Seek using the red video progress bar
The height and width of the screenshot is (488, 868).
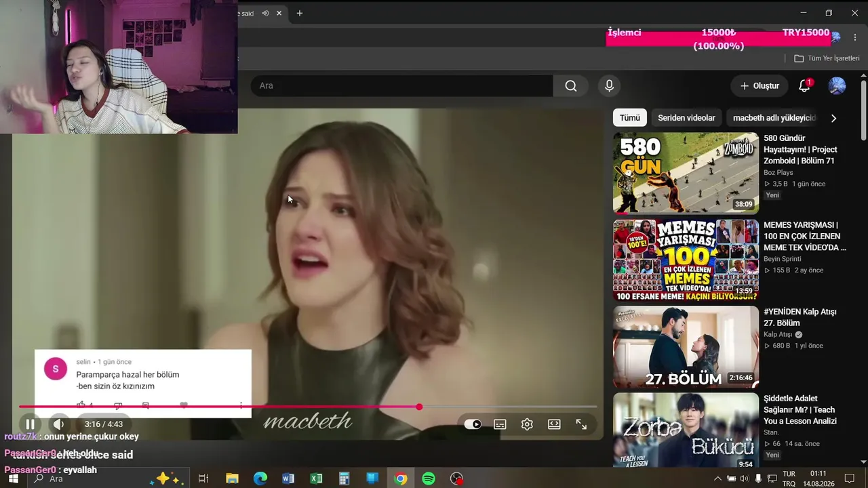308,407
